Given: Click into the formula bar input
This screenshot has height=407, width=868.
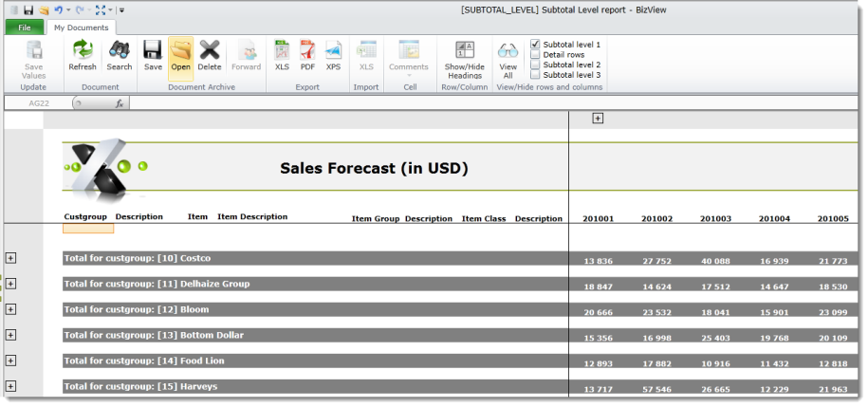Looking at the screenshot, I should point(492,103).
